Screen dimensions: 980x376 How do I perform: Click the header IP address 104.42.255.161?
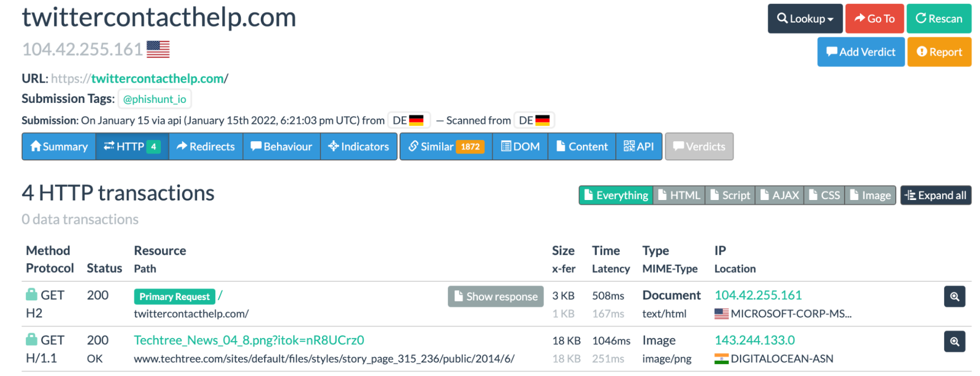(x=82, y=50)
